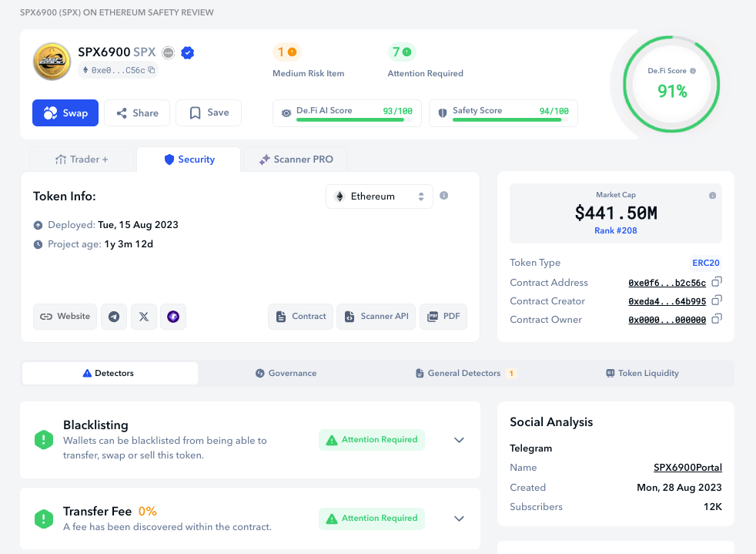Click the De.Fi AI Score progress bar
The image size is (756, 554).
354,119
